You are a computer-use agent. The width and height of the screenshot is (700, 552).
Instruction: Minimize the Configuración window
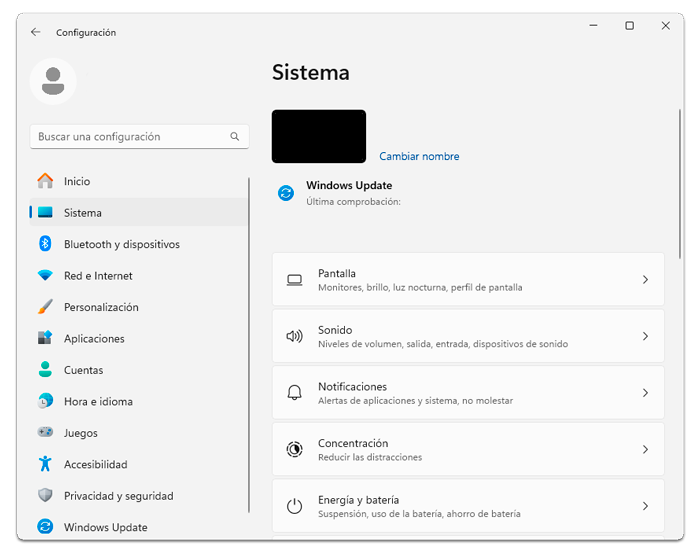(593, 25)
